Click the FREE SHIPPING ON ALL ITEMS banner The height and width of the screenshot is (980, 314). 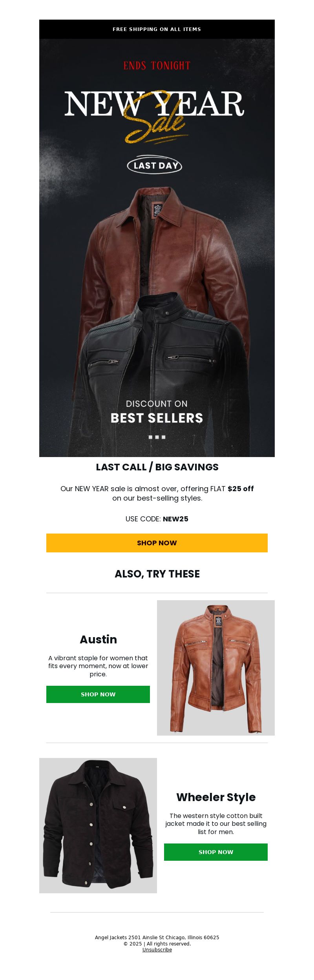click(x=157, y=29)
